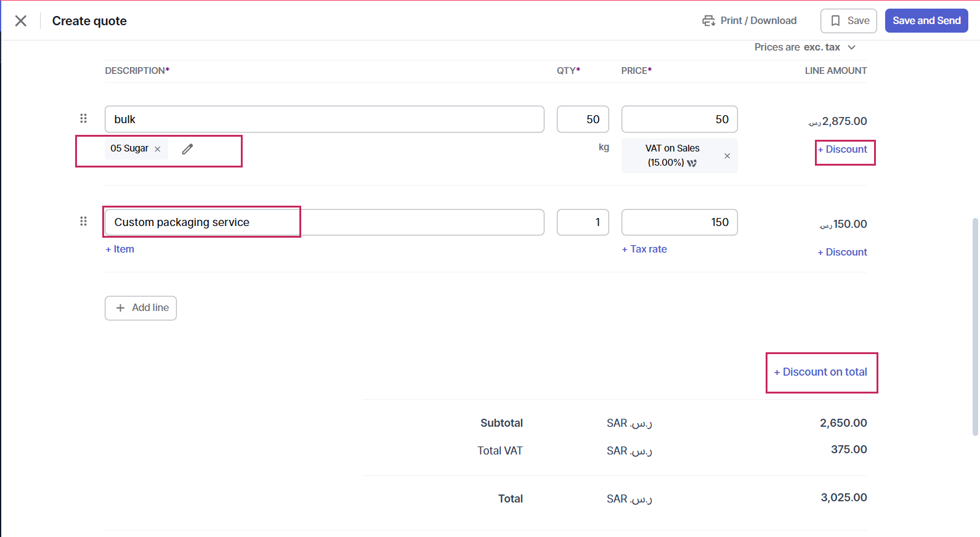Click the Print / Download printer icon

pyautogui.click(x=708, y=21)
